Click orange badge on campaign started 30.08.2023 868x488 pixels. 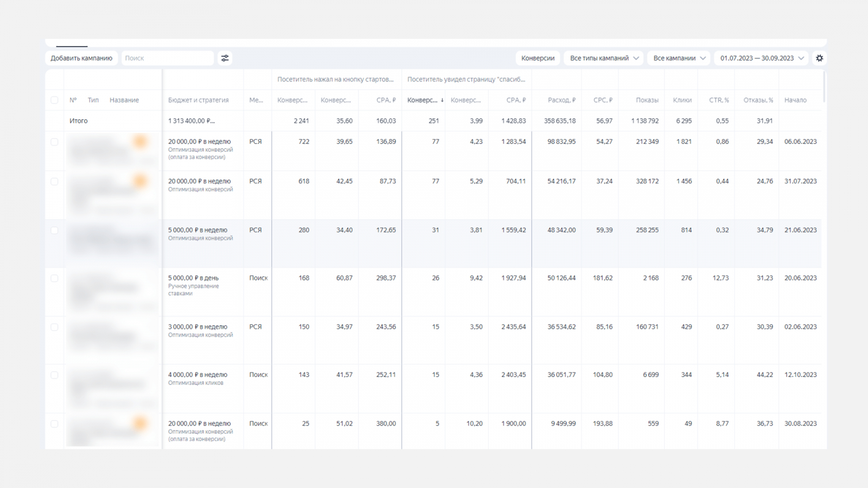pos(141,423)
